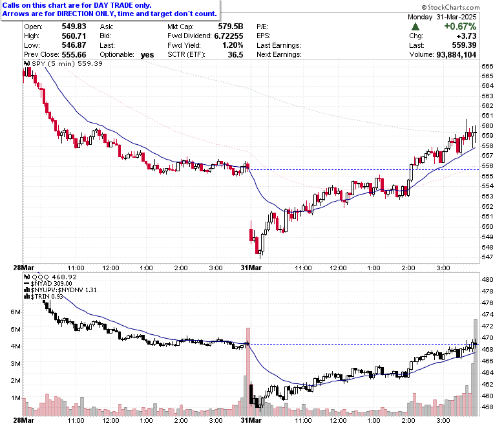Click the '31Mar' date on SPY time axis

(251, 268)
